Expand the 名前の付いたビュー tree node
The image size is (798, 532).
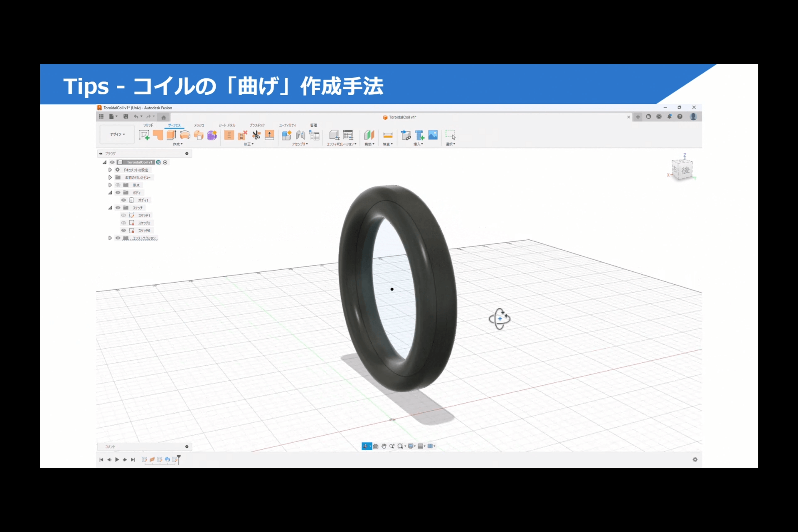[x=110, y=177]
